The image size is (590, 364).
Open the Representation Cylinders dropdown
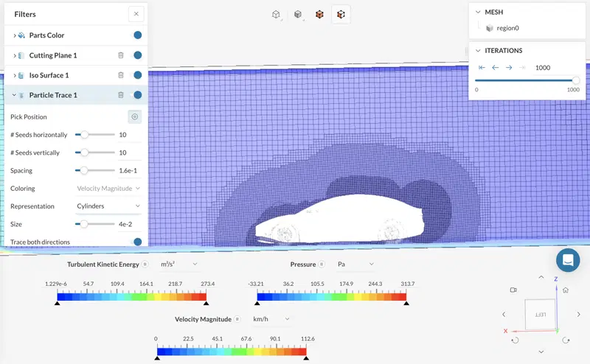click(x=108, y=206)
